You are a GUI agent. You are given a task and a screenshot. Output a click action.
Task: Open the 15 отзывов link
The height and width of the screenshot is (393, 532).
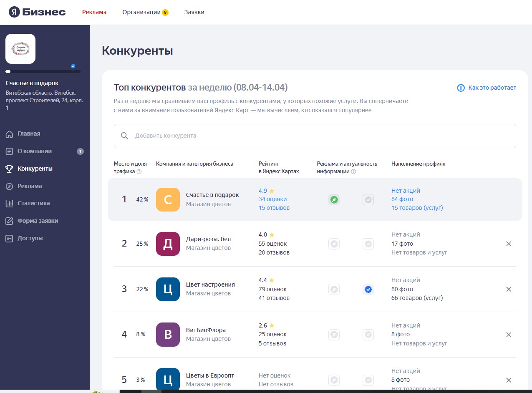pos(274,208)
